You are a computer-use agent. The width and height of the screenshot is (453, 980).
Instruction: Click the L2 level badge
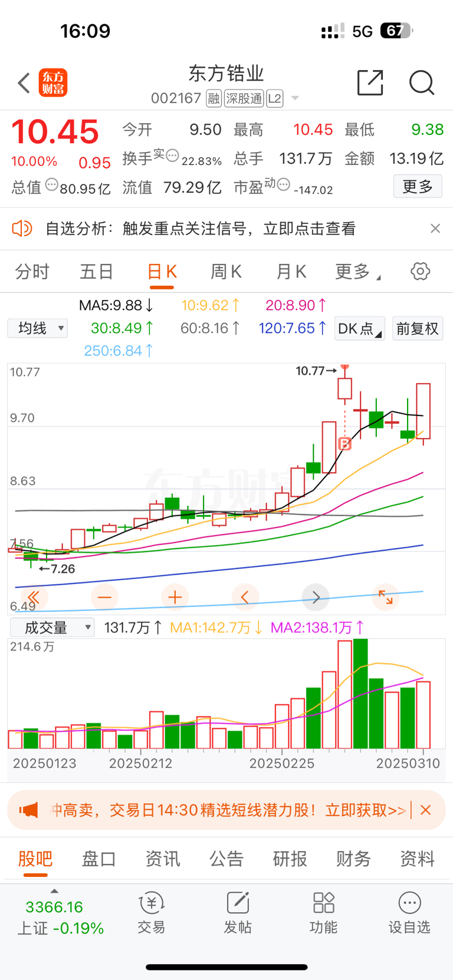point(275,98)
